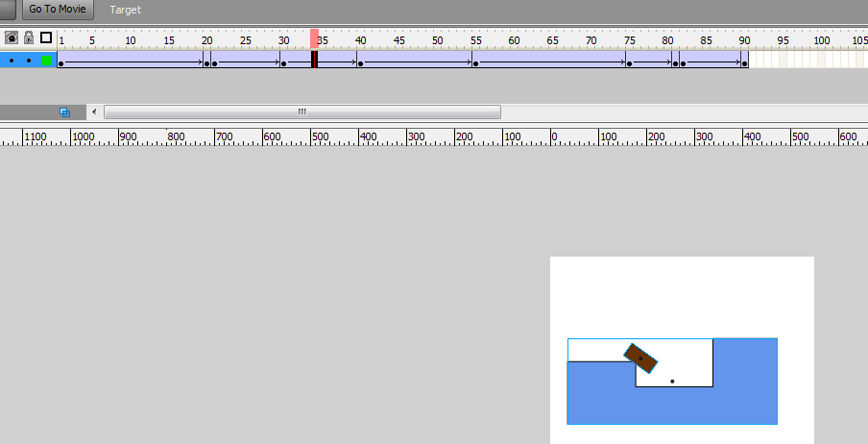Screen dimensions: 868x444
Task: Select the keyframe at frame 1
Action: pyautogui.click(x=60, y=63)
